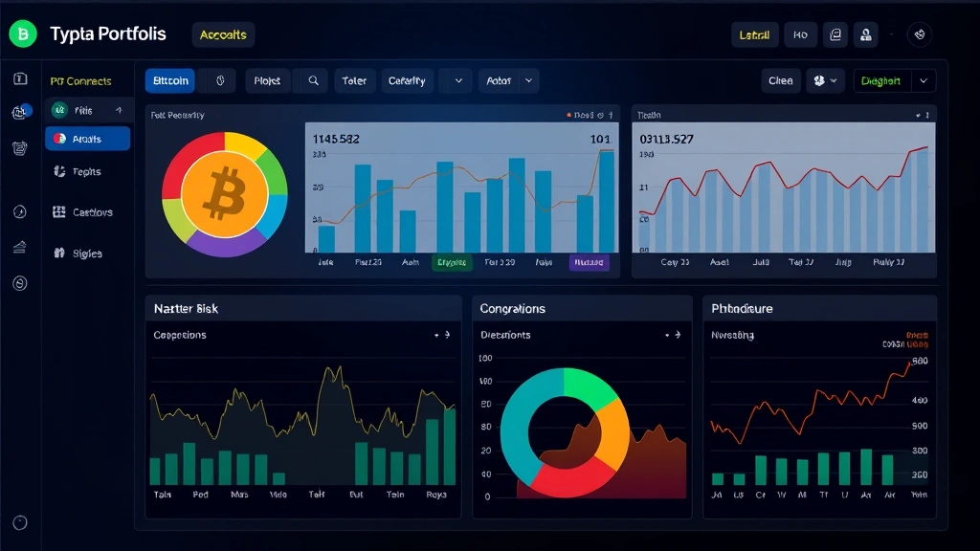This screenshot has width=980, height=551.
Task: Expand the chevron beside the green Diaghen button
Action: coord(923,80)
